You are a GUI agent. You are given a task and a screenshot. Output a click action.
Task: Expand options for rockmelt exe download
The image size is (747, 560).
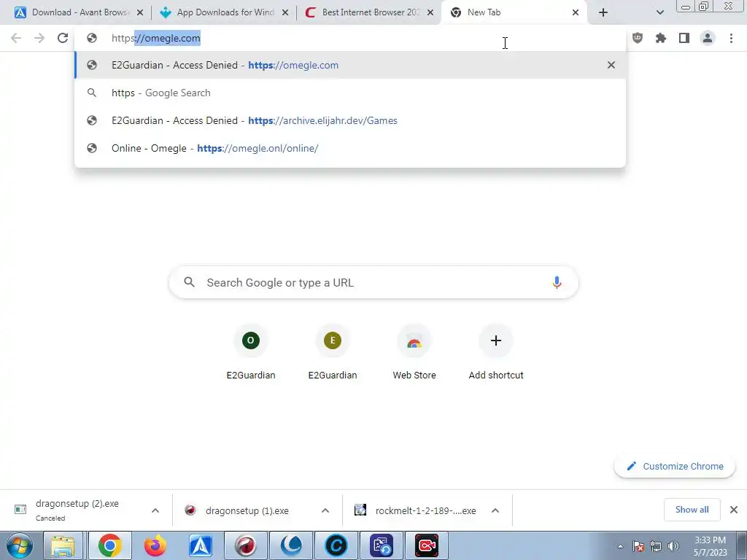tap(495, 510)
